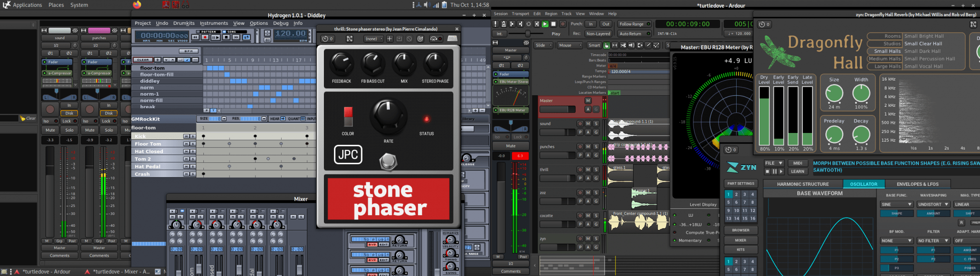Click fast forward button in Hydrogen transport
The height and width of the screenshot is (276, 980).
(x=236, y=38)
